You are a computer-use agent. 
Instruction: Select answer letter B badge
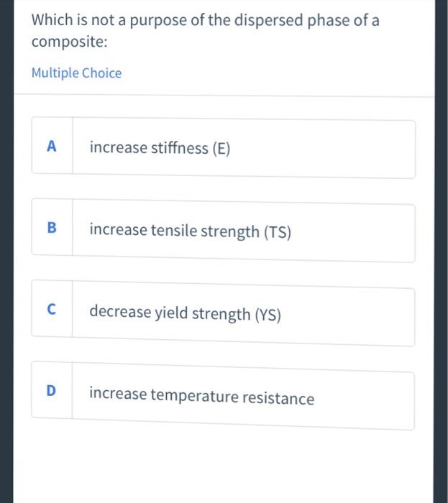click(x=52, y=228)
